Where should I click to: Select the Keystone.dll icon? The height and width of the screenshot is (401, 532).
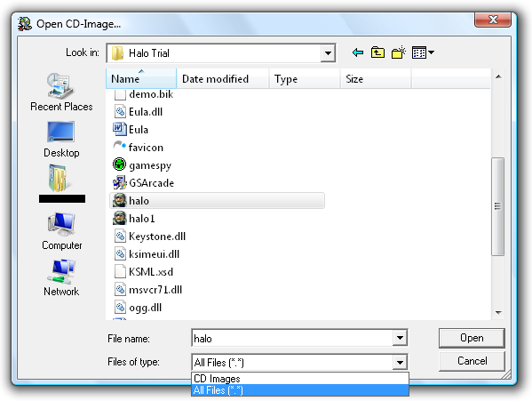tap(120, 236)
